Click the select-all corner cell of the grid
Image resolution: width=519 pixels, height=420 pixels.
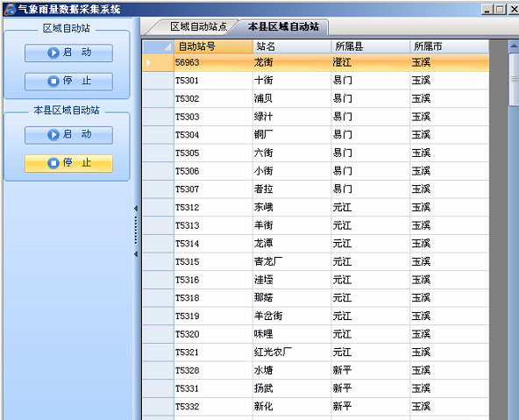point(158,46)
